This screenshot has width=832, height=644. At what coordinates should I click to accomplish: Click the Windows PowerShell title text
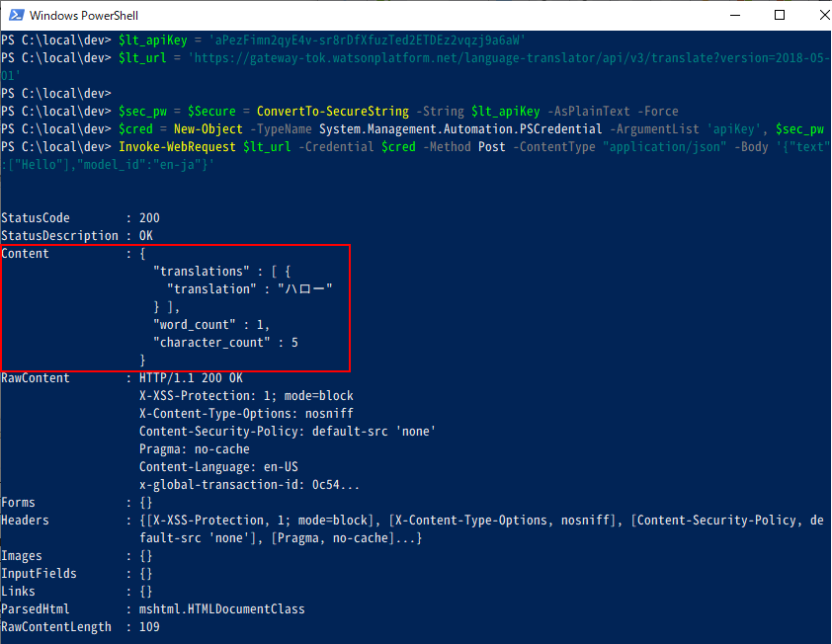[84, 16]
